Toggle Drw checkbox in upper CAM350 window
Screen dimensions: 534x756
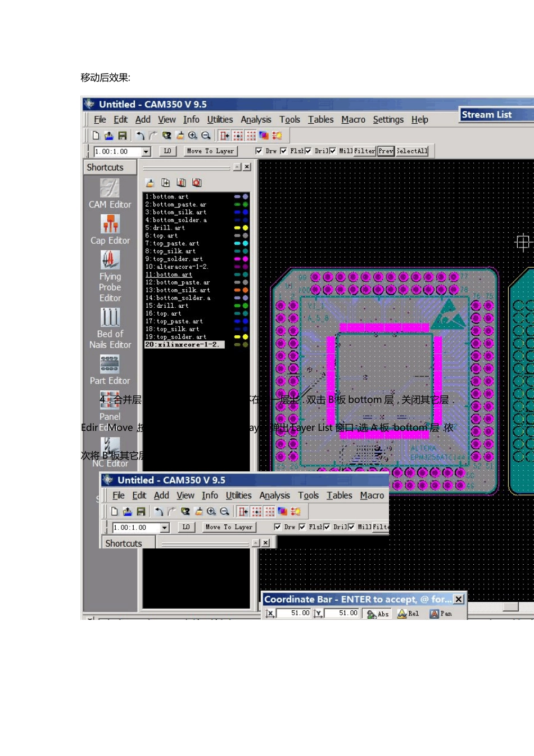(259, 151)
